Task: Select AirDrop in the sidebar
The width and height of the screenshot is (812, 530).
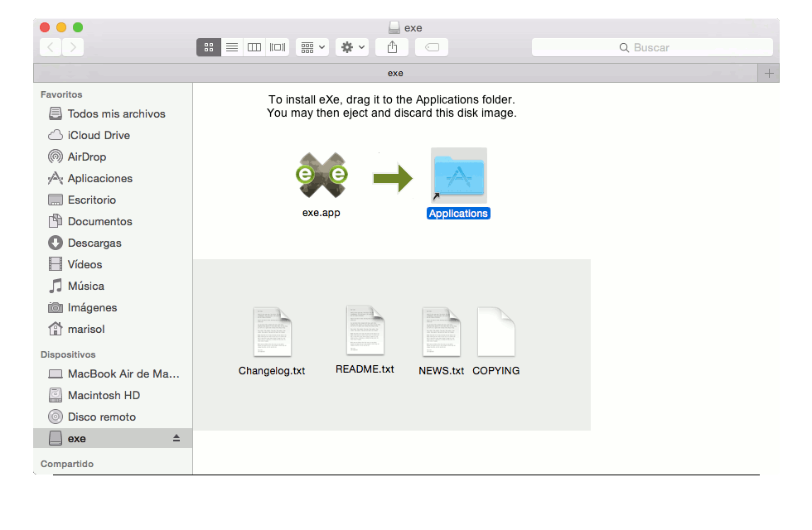Action: [86, 157]
